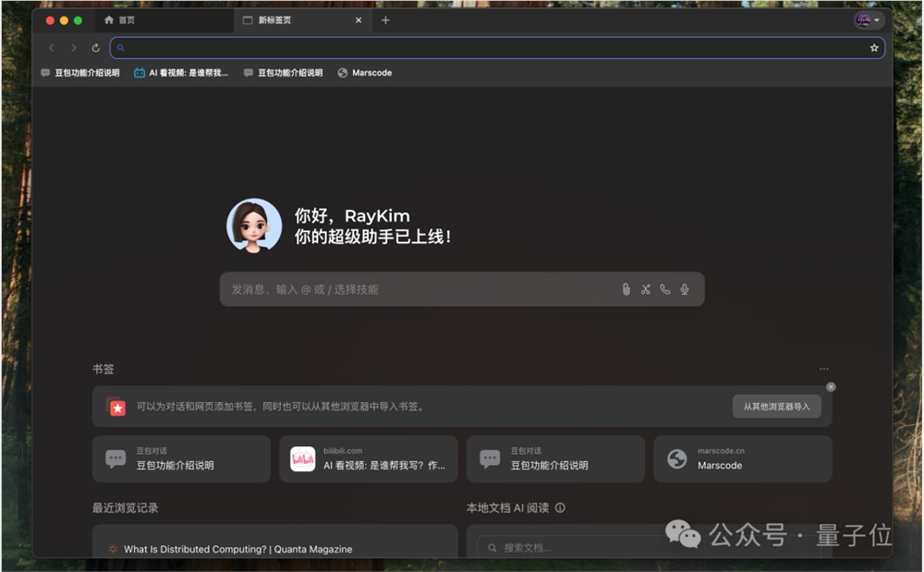The image size is (924, 572).
Task: Start a voice call via the phone icon
Action: coord(665,289)
